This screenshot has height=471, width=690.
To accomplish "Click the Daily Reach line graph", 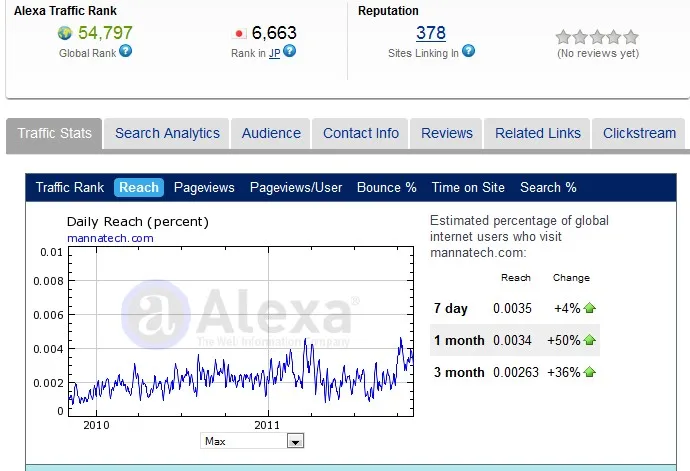I will coord(241,331).
